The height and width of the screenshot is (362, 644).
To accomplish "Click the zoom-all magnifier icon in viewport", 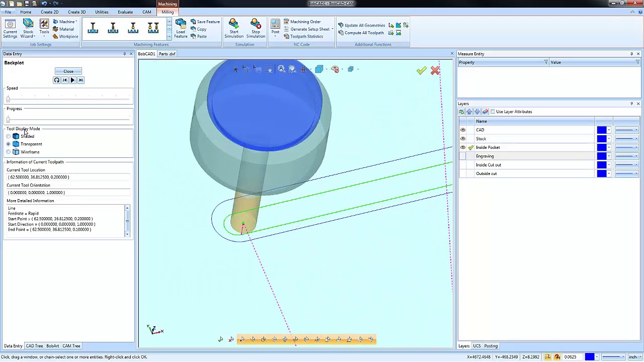I will point(281,69).
